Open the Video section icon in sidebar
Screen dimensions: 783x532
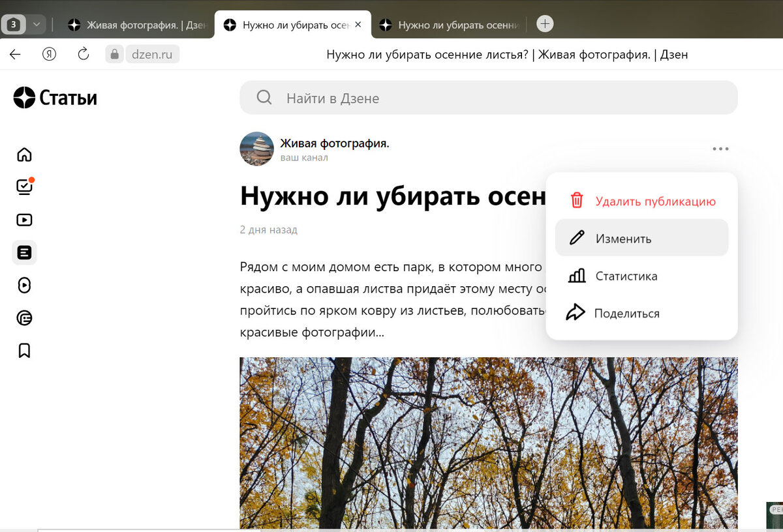point(24,220)
